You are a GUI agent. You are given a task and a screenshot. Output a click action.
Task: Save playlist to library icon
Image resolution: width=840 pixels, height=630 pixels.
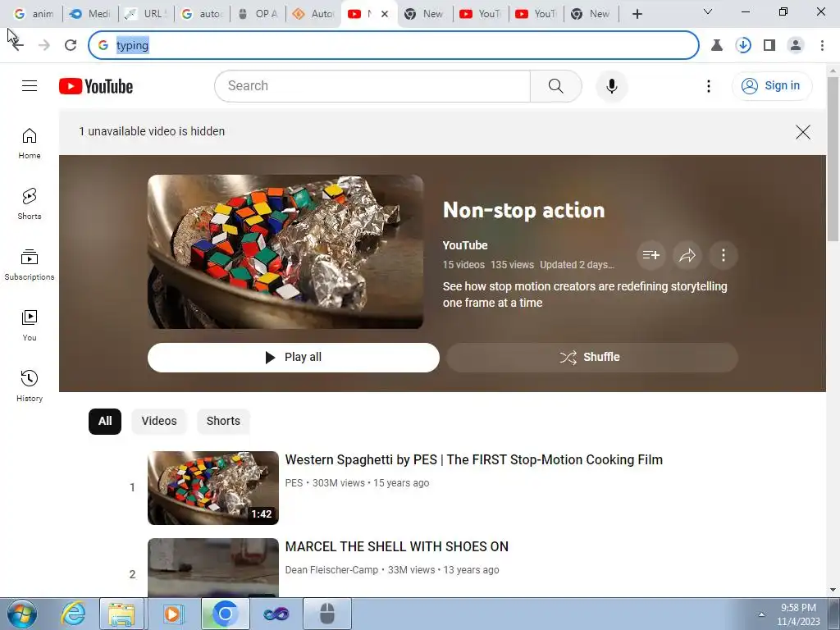tap(651, 255)
